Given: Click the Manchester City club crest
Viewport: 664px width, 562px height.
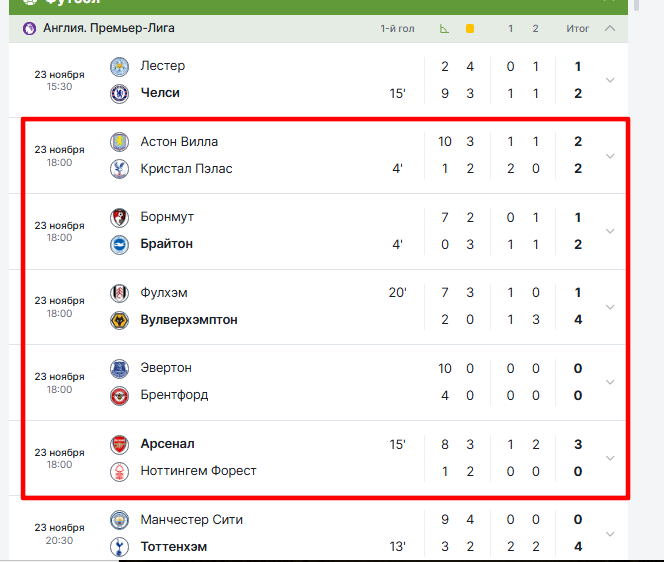Looking at the screenshot, I should tap(120, 520).
